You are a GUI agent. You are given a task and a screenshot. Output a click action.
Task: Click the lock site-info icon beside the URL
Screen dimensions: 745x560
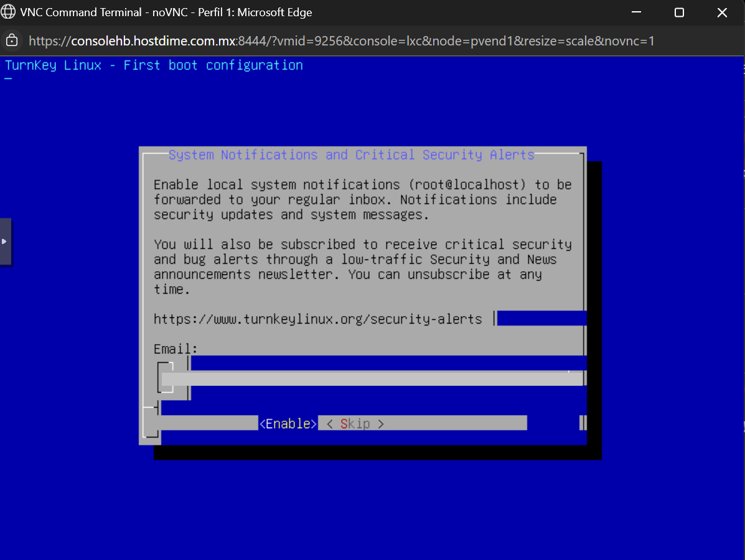pos(11,41)
